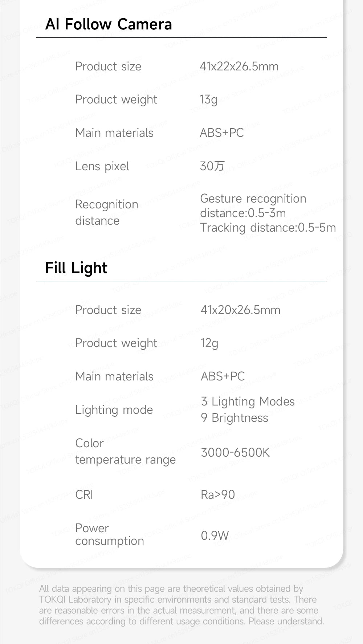Select the 41x22x26.5mm camera size value
The width and height of the screenshot is (363, 644).
[239, 66]
